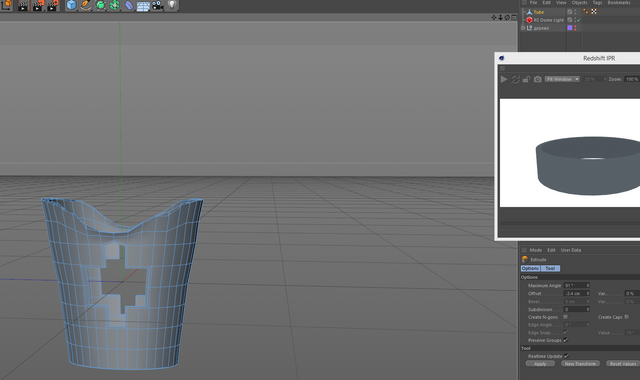Select the дерево object in Object Manager
Viewport: 640px width, 380px height.
coord(541,28)
